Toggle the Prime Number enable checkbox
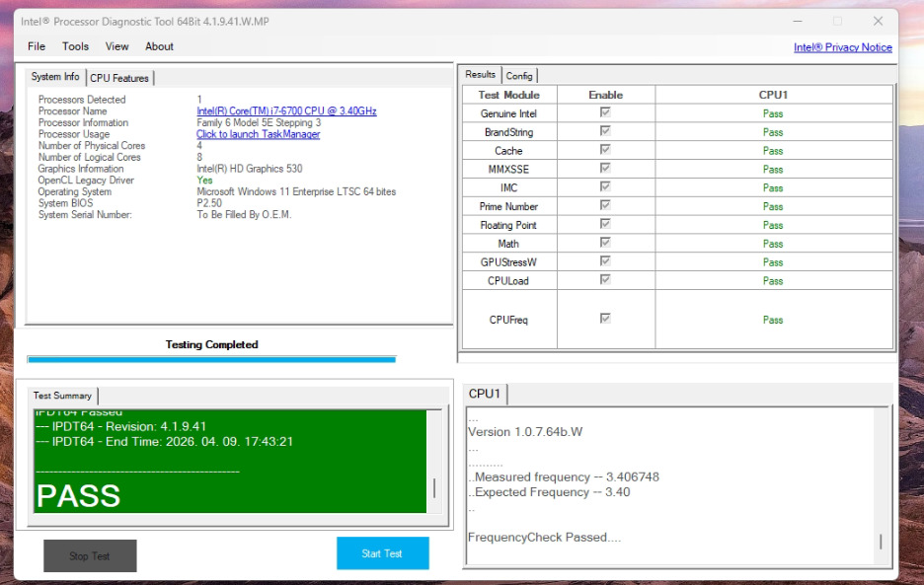Viewport: 924px width, 585px height. (605, 205)
